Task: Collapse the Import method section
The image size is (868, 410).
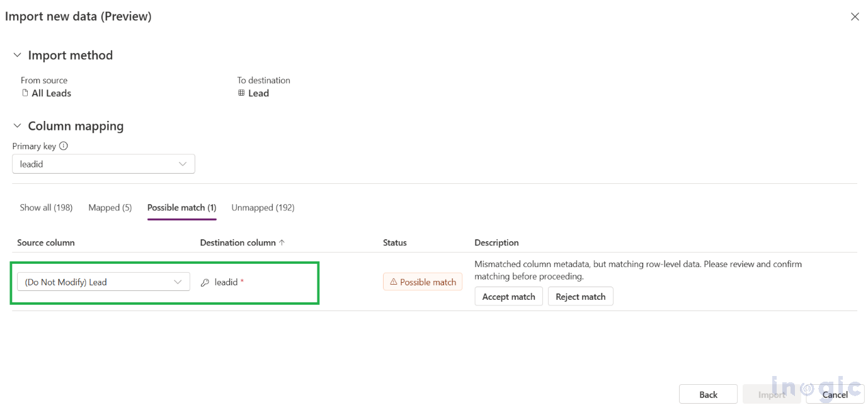Action: tap(17, 55)
